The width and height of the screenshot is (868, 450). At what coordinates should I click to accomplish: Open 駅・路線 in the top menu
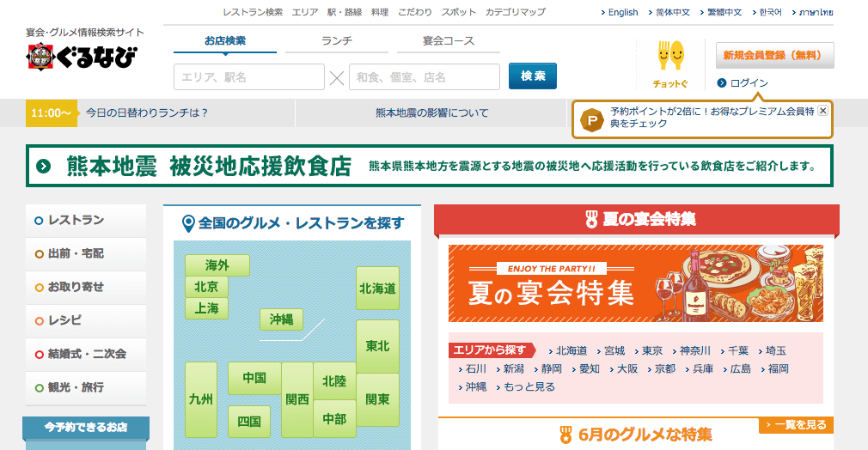click(x=345, y=12)
